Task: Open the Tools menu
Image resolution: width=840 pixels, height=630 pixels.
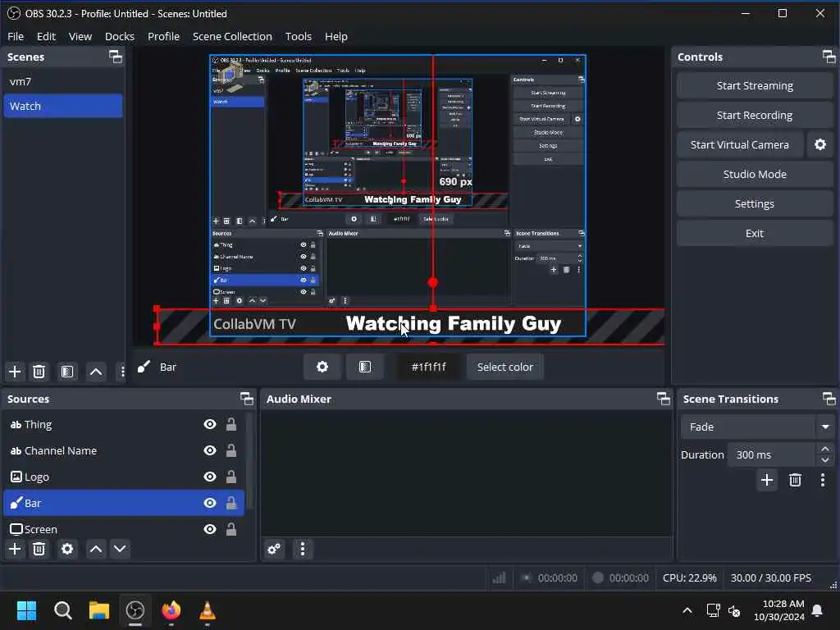Action: coord(299,36)
